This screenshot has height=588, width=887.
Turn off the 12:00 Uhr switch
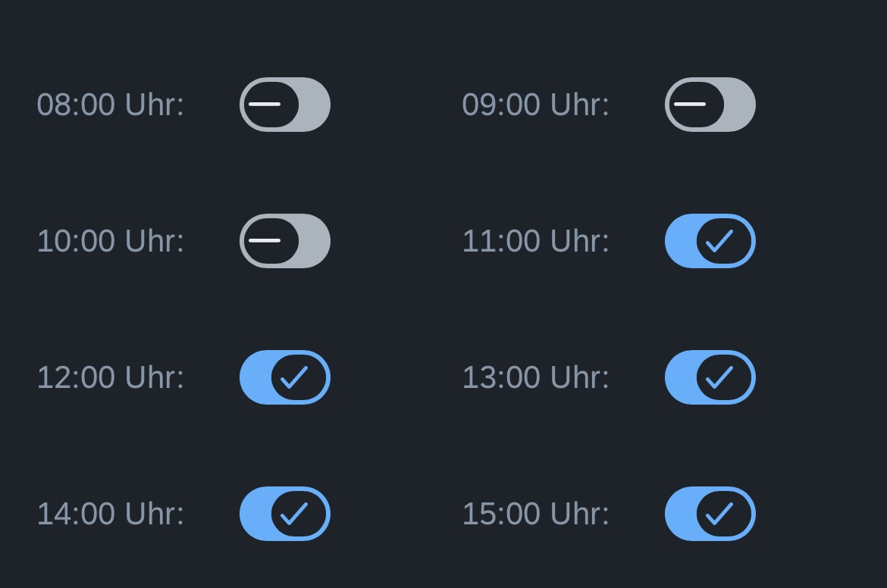pos(284,377)
